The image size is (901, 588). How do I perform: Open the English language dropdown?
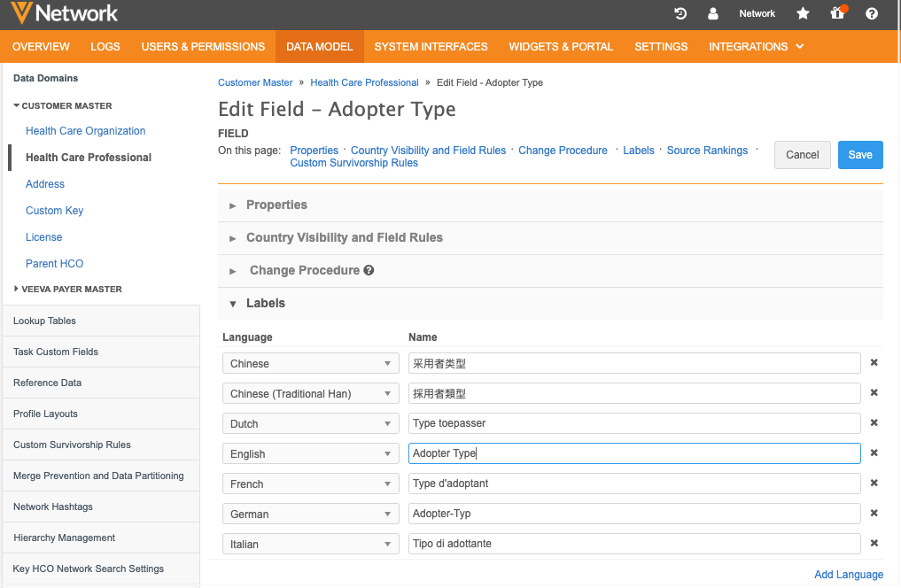click(x=310, y=453)
